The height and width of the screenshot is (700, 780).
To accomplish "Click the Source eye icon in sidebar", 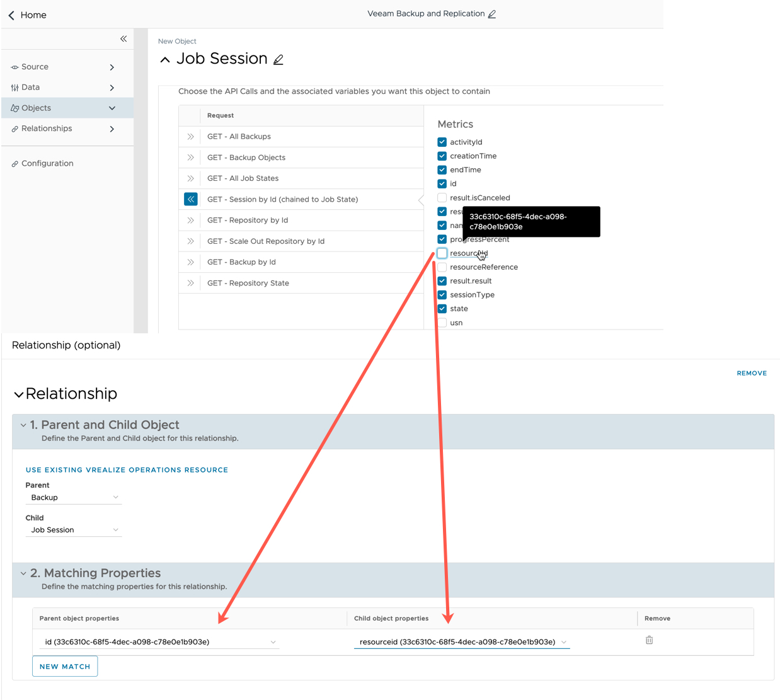I will click(14, 67).
